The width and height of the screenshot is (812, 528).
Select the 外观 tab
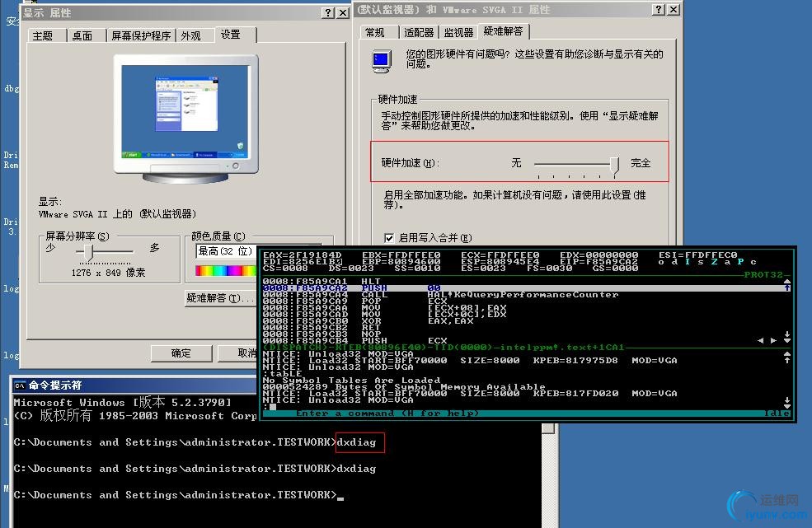[191, 35]
